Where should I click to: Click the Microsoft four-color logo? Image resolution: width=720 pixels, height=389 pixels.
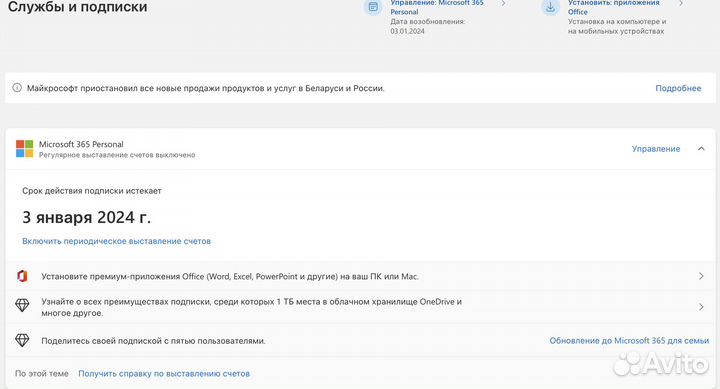pos(24,149)
